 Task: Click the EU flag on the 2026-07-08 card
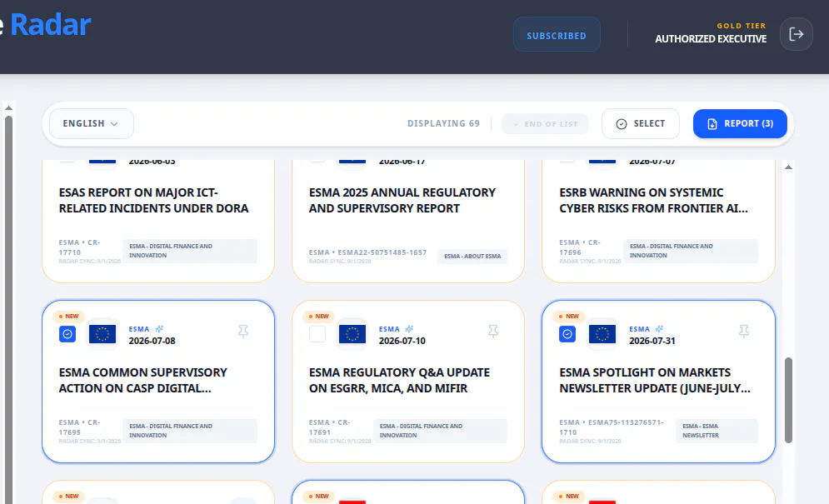tap(102, 334)
